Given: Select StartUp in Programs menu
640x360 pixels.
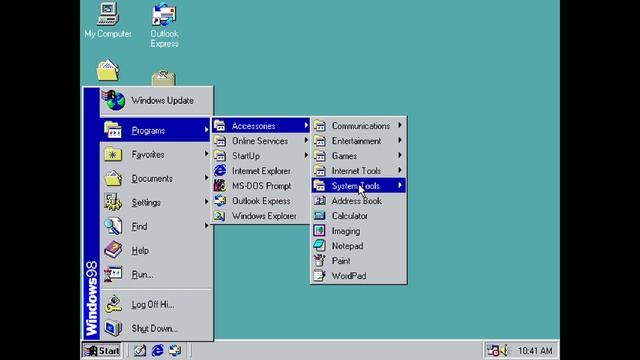Looking at the screenshot, I should (261, 156).
